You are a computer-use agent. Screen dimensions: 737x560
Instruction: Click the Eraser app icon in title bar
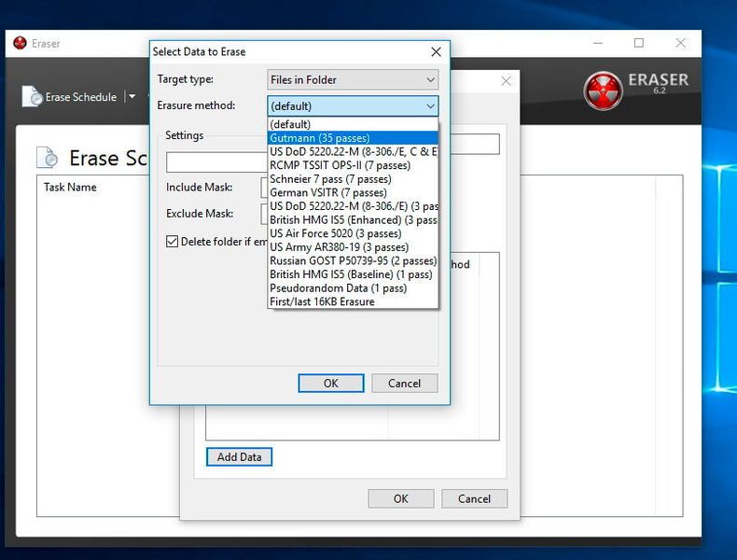pos(20,43)
